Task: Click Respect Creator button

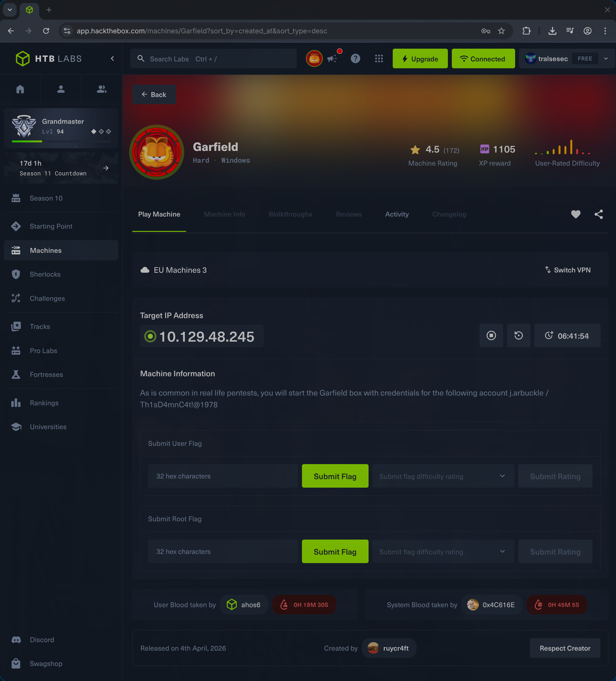Action: pyautogui.click(x=565, y=648)
